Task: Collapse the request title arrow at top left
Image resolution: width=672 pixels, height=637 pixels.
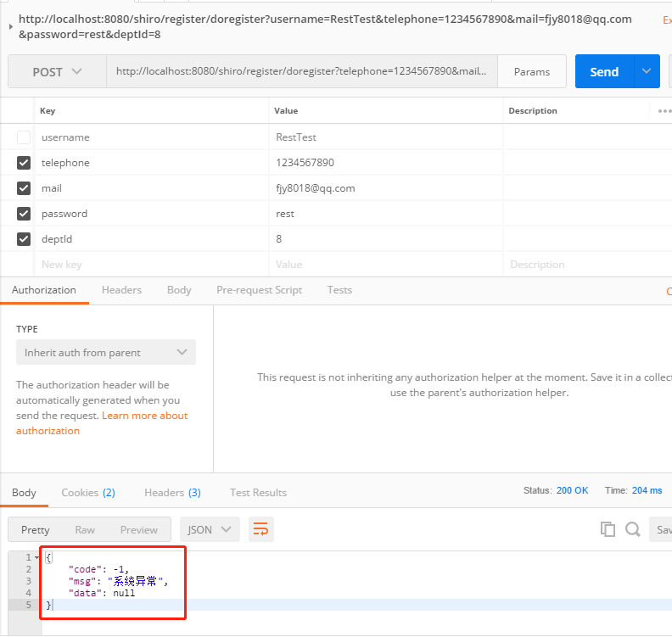Action: point(9,26)
